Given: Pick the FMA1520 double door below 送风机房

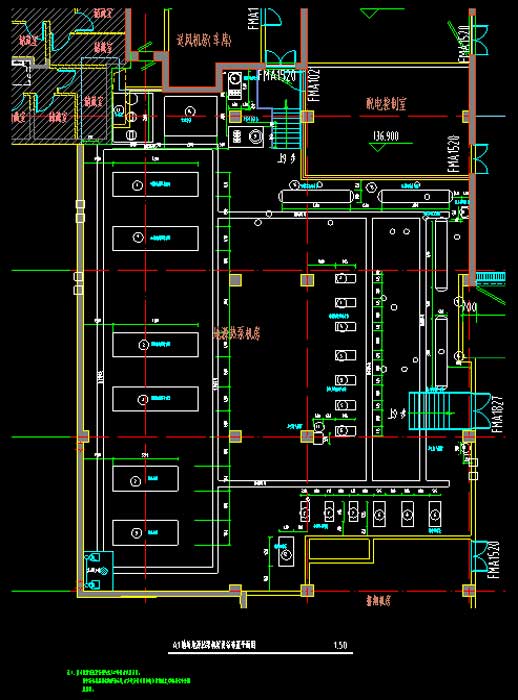Looking at the screenshot, I should (x=281, y=58).
